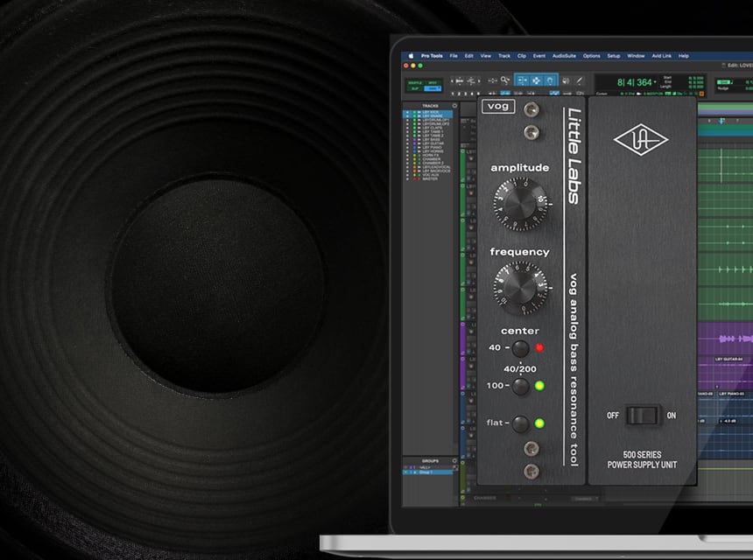Open the Edit menu
Viewport: 753px width, 560px height.
pyautogui.click(x=468, y=56)
